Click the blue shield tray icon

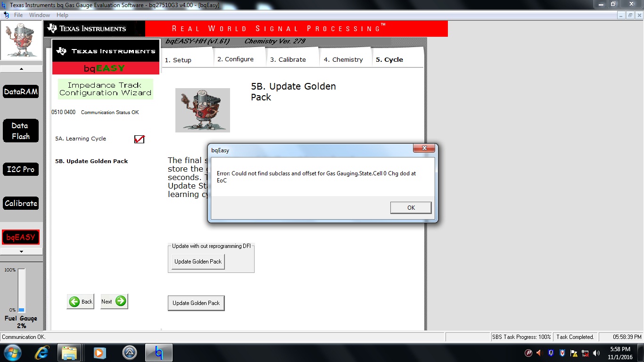(551, 353)
